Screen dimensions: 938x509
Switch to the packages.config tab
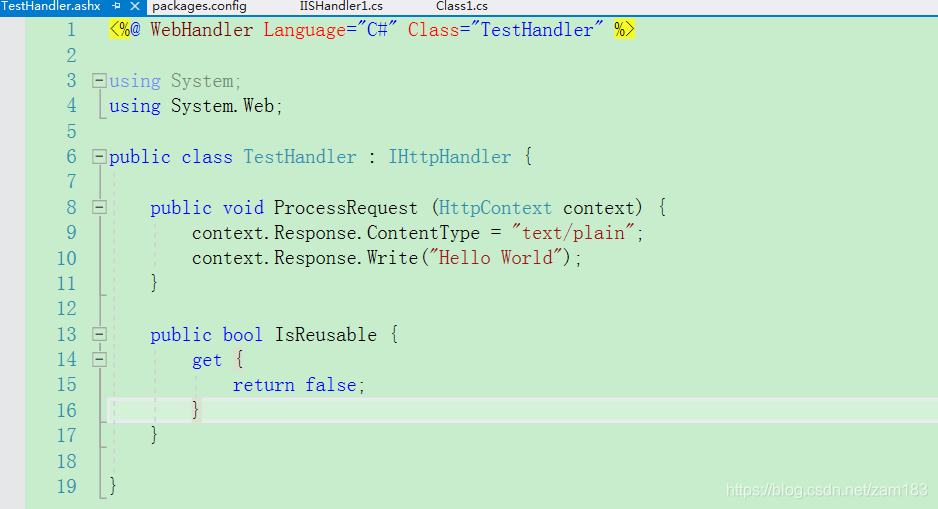point(199,6)
